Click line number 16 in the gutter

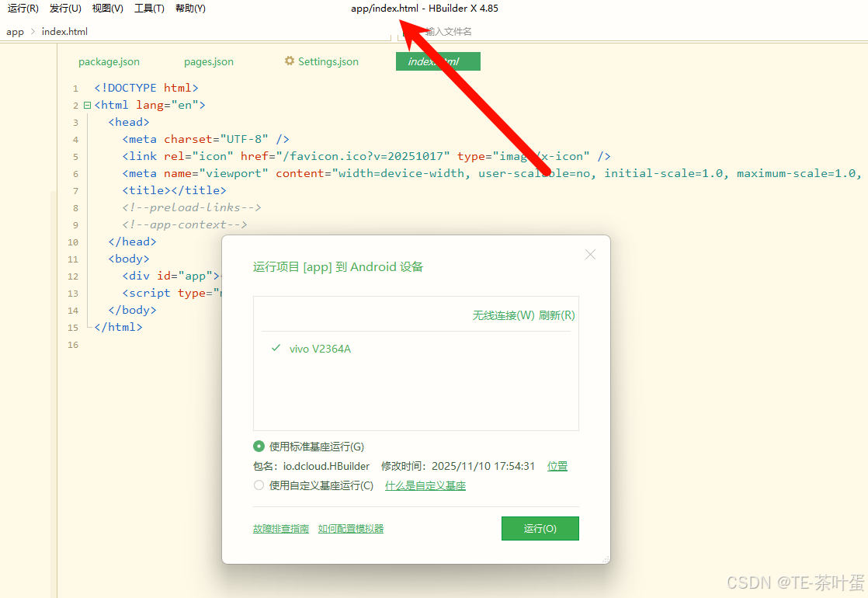[x=73, y=345]
